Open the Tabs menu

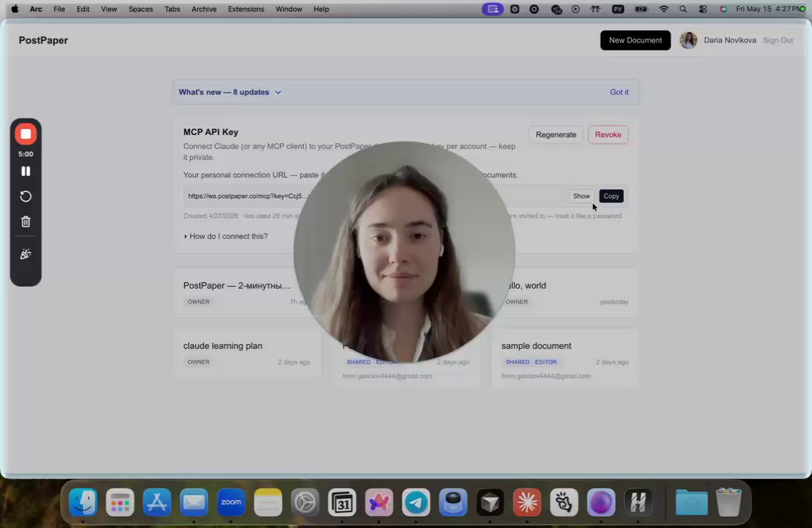(172, 9)
